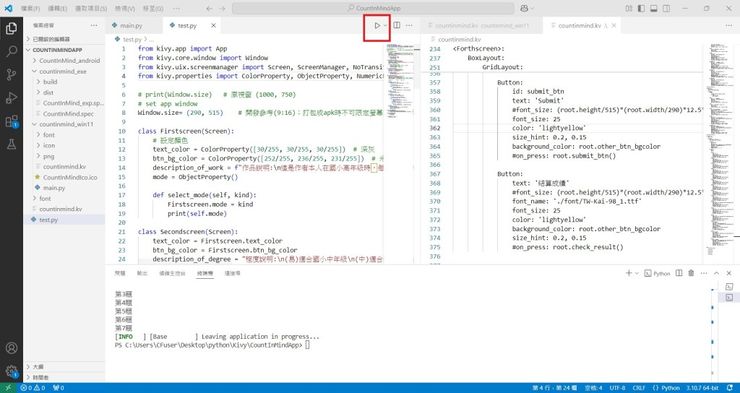The image size is (740, 393).
Task: Change the CRLF end-of-line setting
Action: click(639, 388)
